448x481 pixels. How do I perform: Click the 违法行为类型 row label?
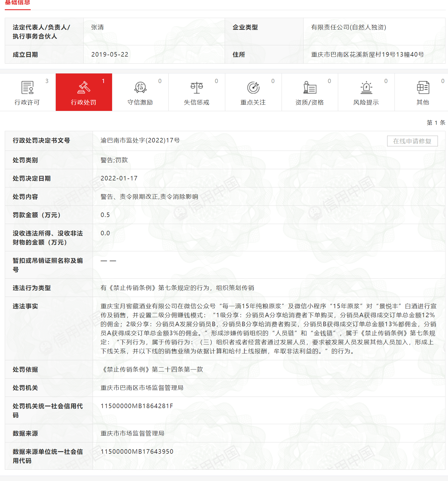coord(32,288)
